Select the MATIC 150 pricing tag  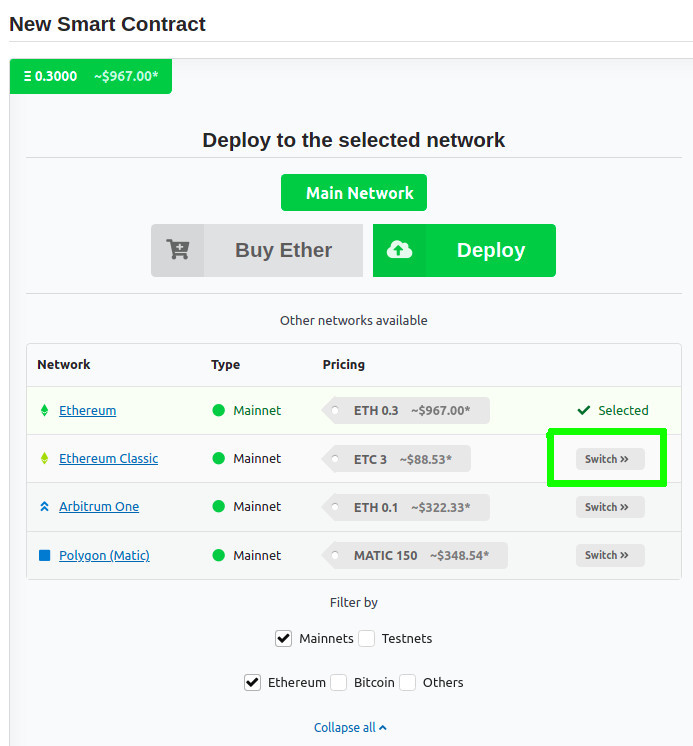415,555
